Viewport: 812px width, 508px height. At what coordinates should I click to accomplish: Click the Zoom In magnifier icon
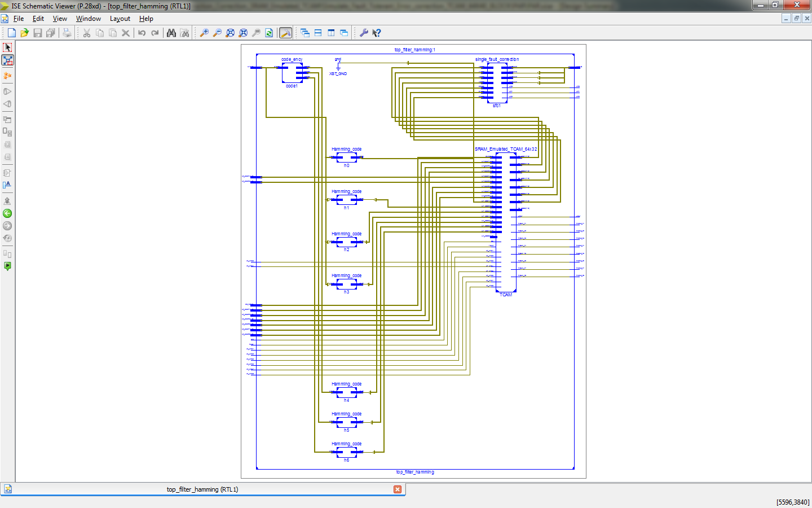pyautogui.click(x=204, y=33)
